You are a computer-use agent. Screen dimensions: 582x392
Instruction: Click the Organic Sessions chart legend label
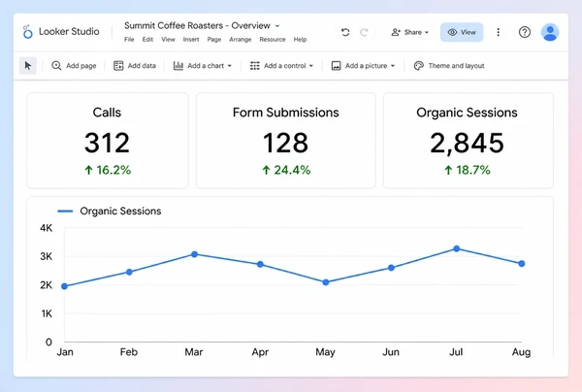tap(120, 212)
